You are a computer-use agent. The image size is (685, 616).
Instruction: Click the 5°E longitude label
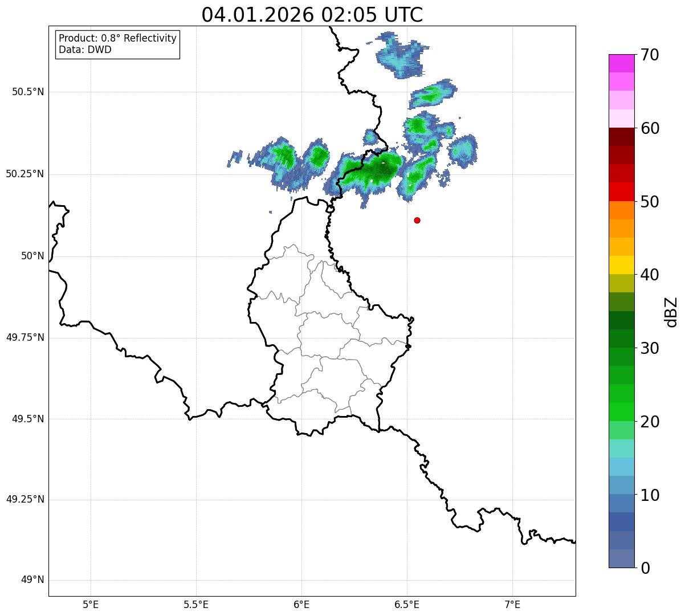pyautogui.click(x=91, y=604)
